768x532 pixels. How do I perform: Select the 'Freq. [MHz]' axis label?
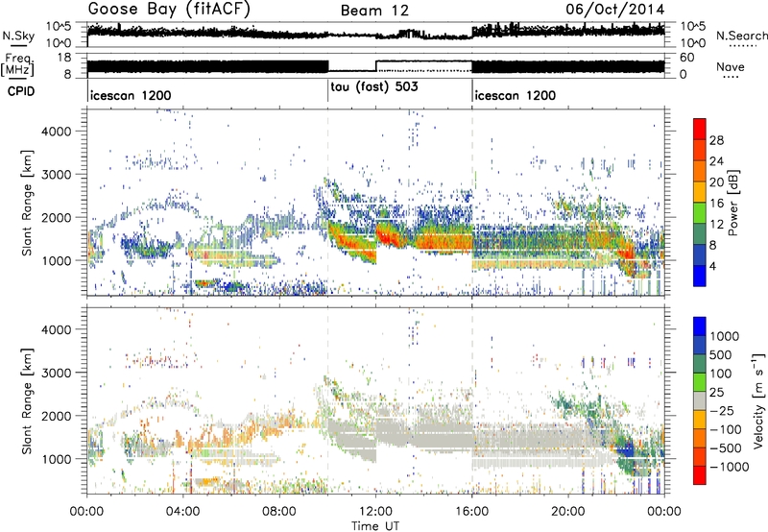[x=18, y=64]
